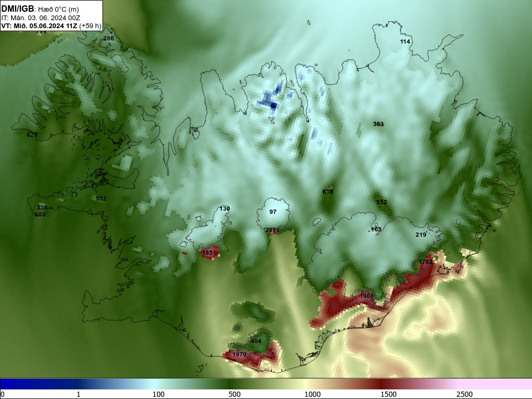Click the 338 value label
Viewport: 532px width, 399px height.
(42, 207)
